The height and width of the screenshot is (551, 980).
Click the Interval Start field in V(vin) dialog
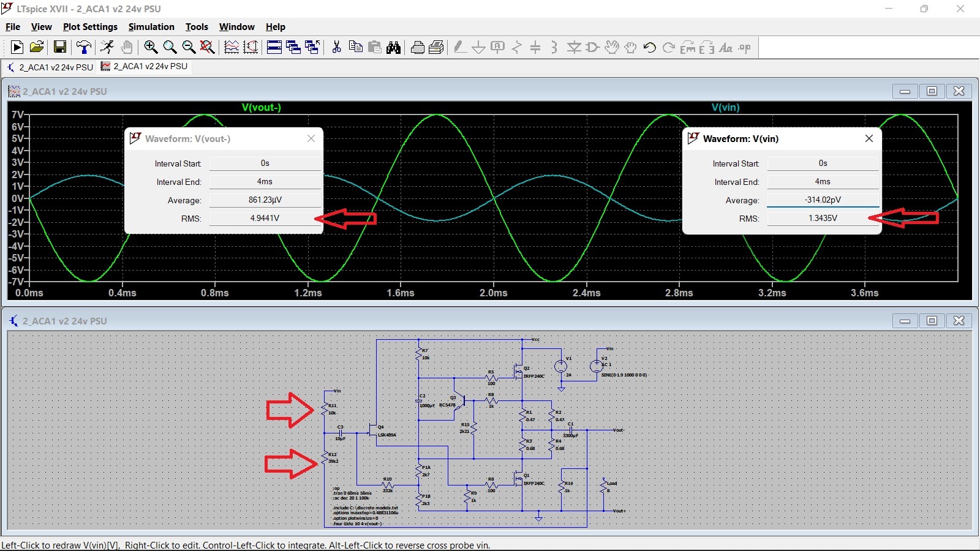tap(823, 163)
